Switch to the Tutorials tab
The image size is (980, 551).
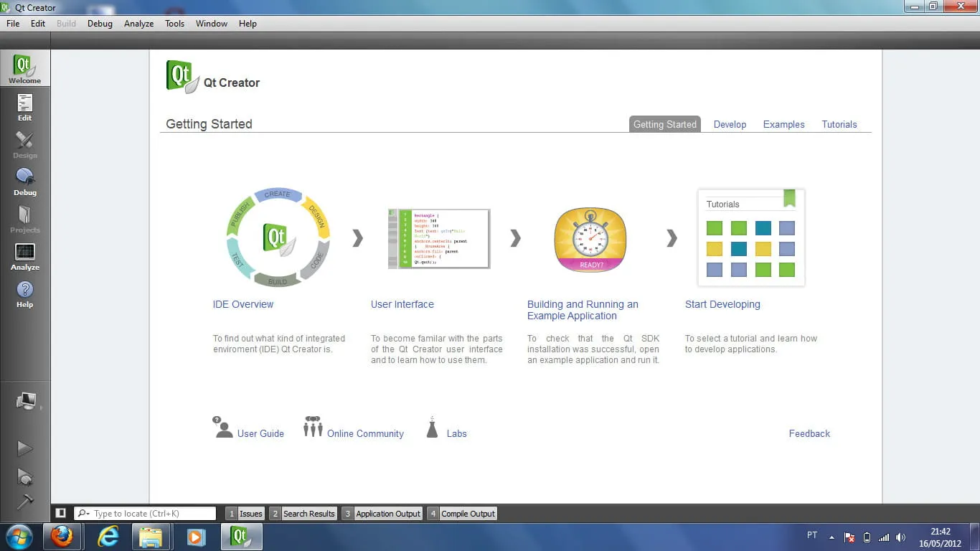tap(839, 124)
